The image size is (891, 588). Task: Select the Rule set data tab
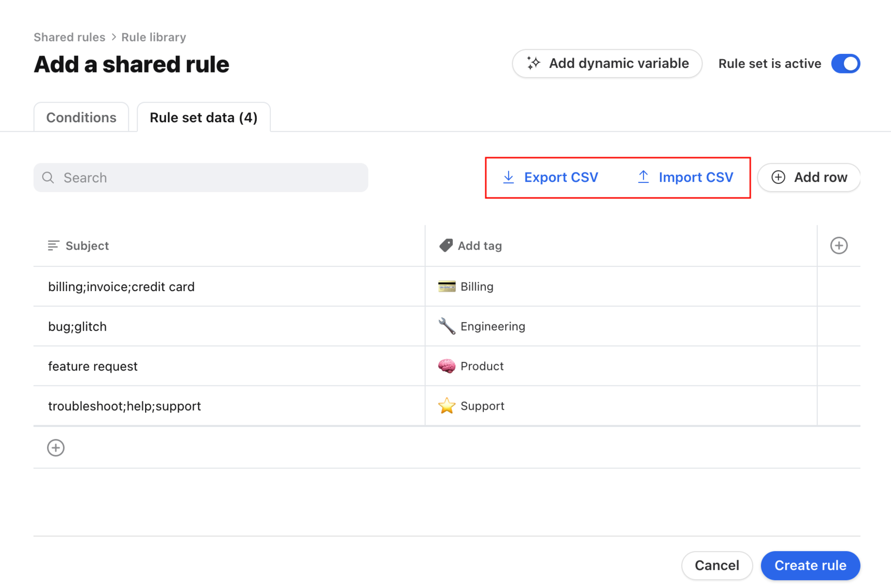[x=203, y=117]
